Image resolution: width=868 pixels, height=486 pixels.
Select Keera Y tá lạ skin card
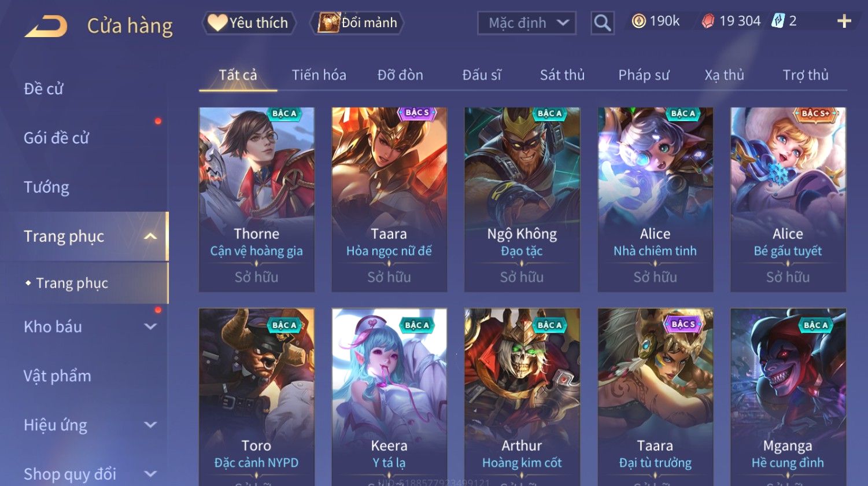389,397
